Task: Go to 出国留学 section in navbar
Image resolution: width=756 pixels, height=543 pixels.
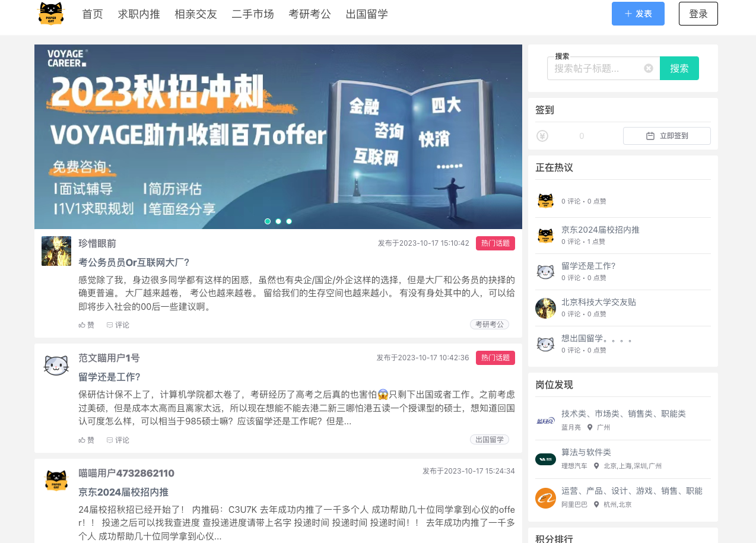Action: point(367,14)
